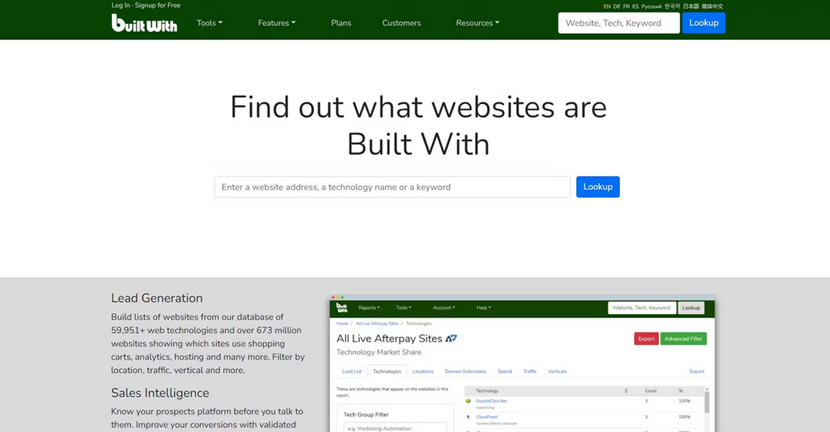
Task: Switch language to FR
Action: (x=627, y=6)
